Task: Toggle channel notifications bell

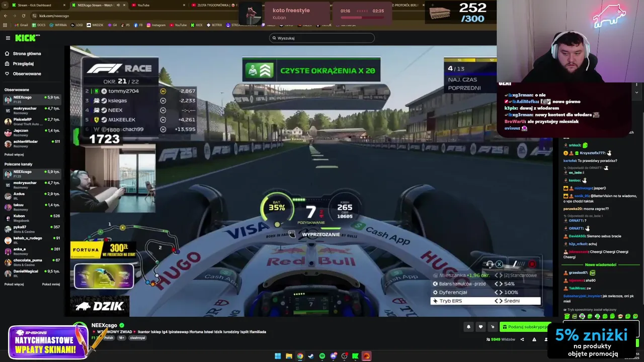Action: 468,327
